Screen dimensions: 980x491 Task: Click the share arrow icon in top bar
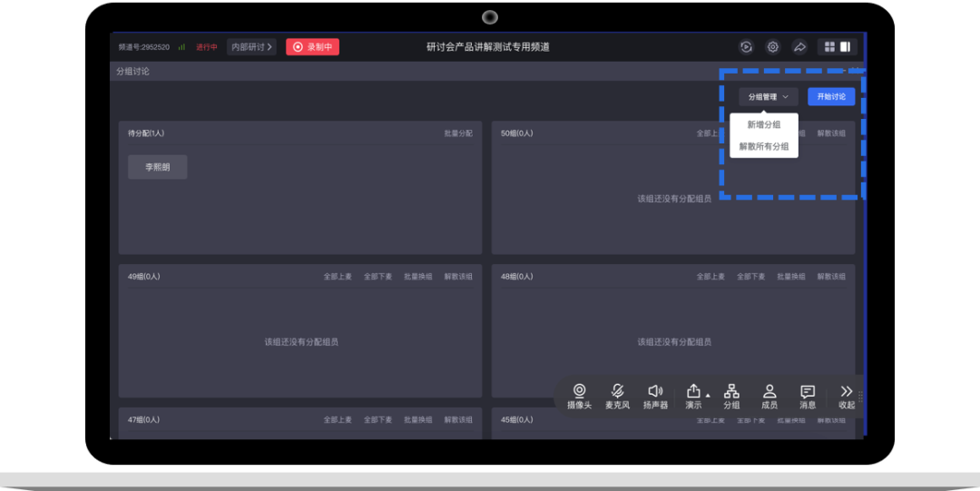click(x=799, y=47)
